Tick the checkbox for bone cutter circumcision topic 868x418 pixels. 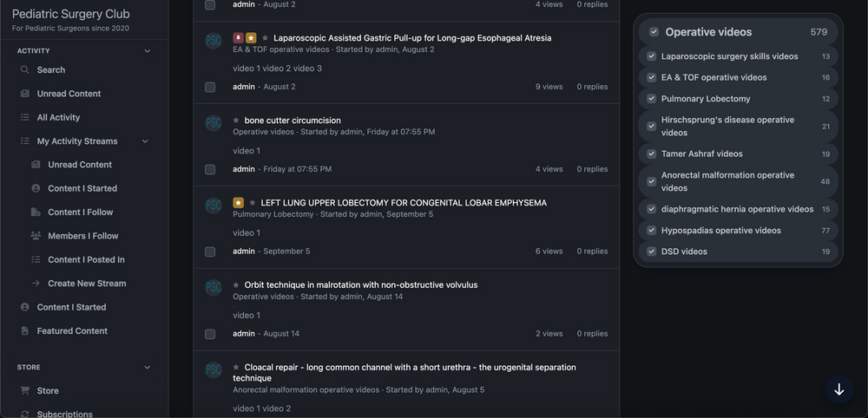coord(210,169)
